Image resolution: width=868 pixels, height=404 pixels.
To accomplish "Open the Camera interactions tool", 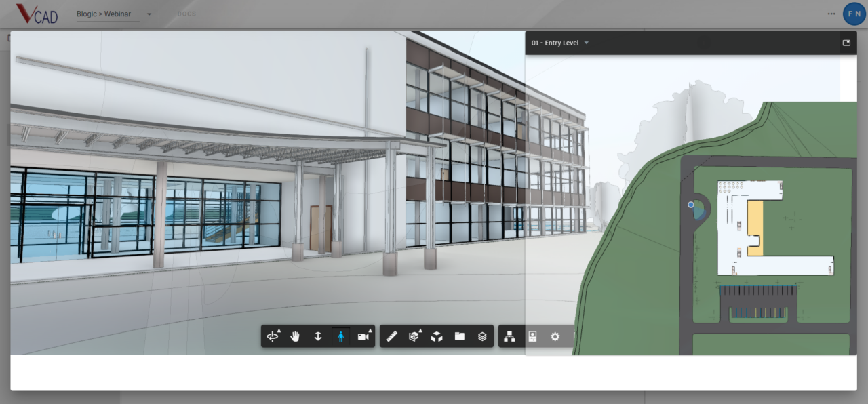I will [364, 336].
